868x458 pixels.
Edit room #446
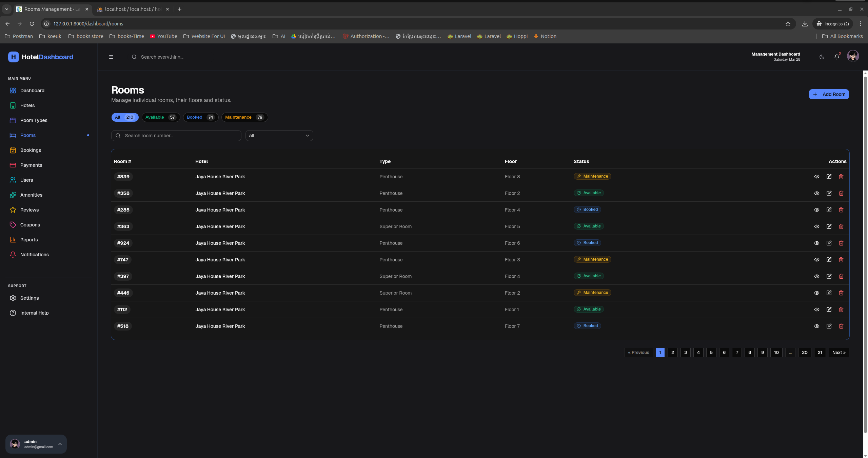click(829, 293)
